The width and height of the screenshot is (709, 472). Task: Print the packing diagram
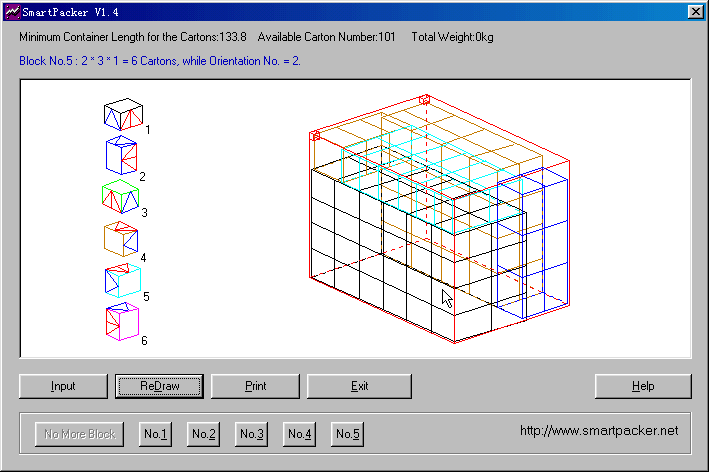tap(255, 386)
